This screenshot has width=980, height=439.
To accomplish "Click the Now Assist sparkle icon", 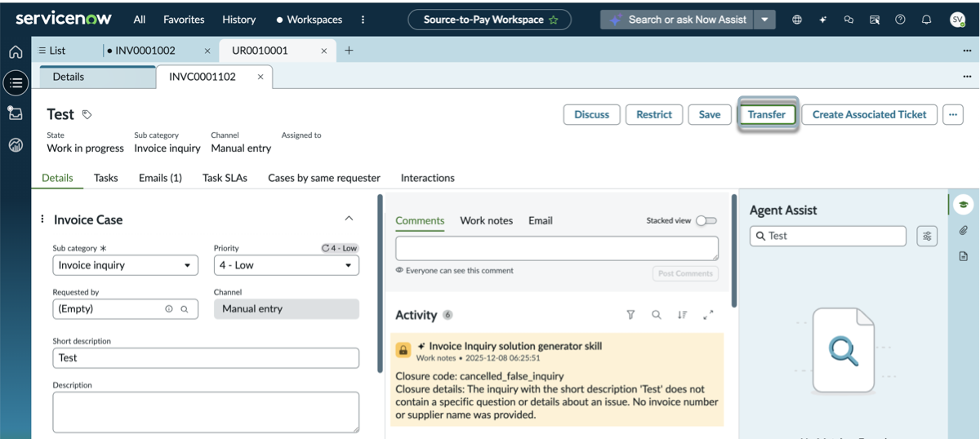I will 822,20.
